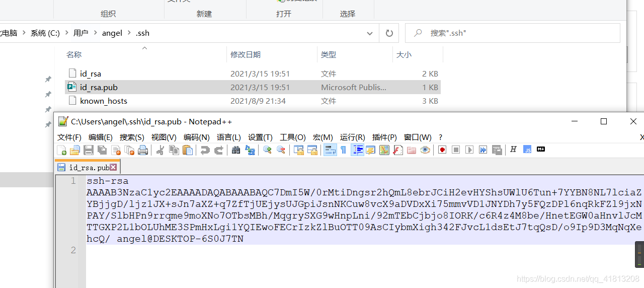
Task: Open the 文件(F) menu
Action: pyautogui.click(x=69, y=137)
